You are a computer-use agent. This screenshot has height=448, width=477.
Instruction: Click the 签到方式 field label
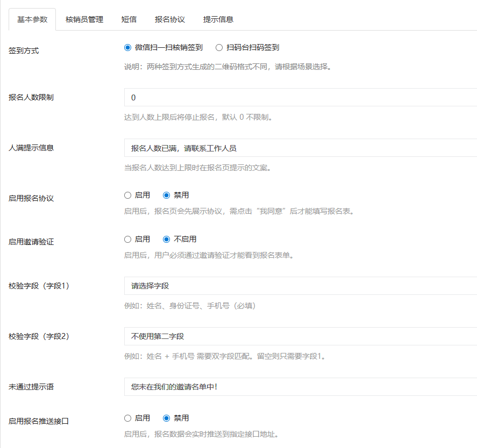(24, 50)
